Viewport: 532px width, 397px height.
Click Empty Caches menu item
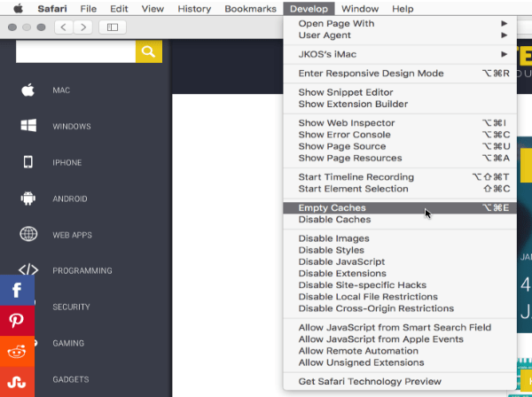coord(400,207)
